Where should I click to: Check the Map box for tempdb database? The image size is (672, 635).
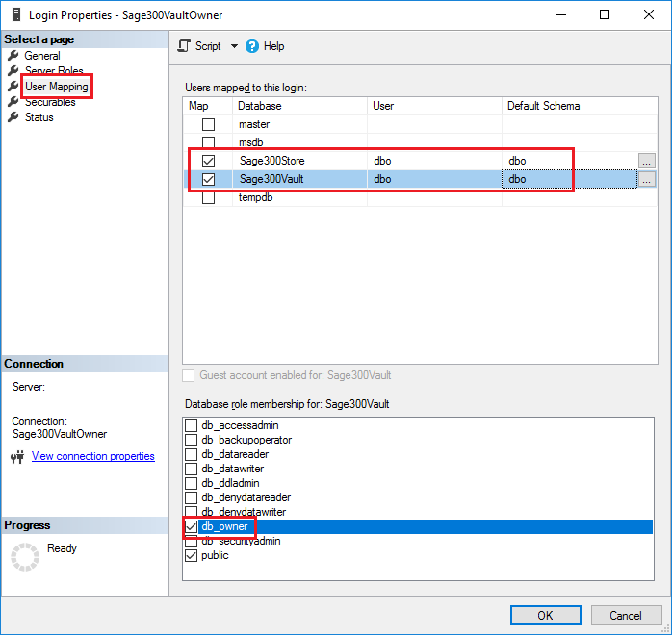pyautogui.click(x=208, y=198)
